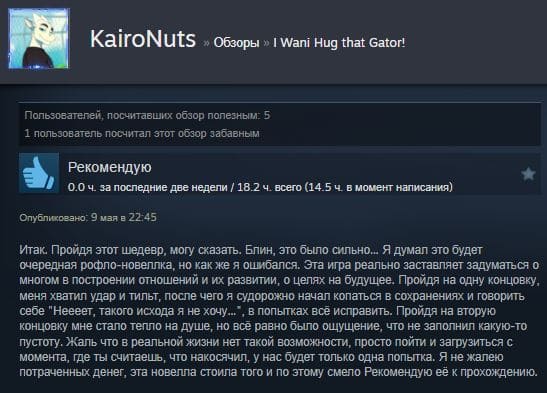Click the helpful users count line
Screen dimensions: 547x393
click(x=147, y=115)
